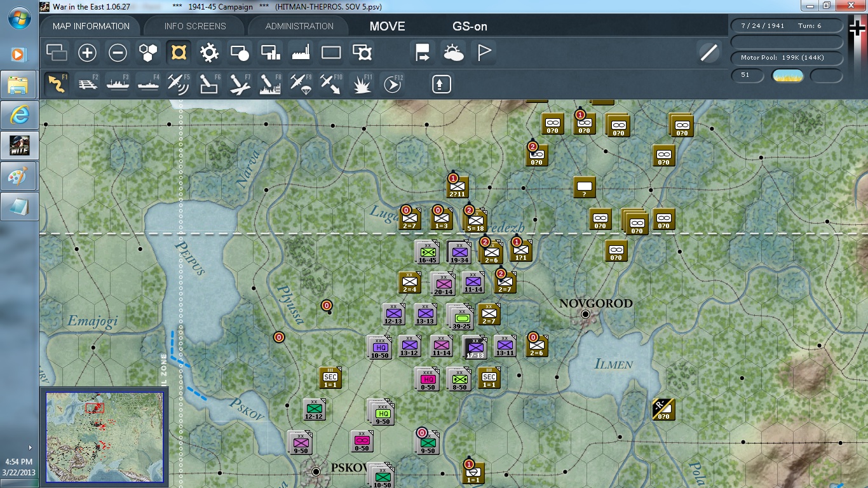Select F8 bomb city mode
Viewport: 868px width, 488px height.
click(270, 84)
